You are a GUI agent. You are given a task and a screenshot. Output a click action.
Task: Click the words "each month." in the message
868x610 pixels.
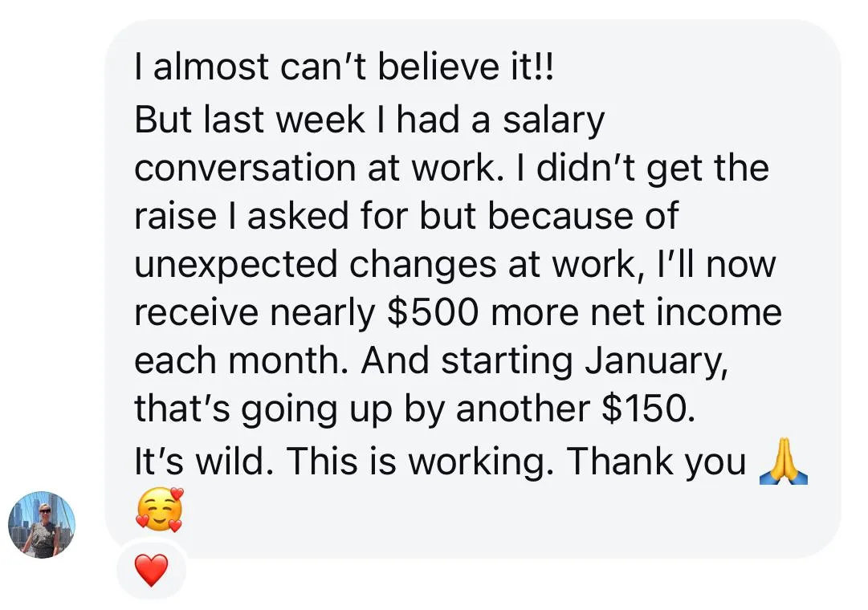pyautogui.click(x=242, y=361)
